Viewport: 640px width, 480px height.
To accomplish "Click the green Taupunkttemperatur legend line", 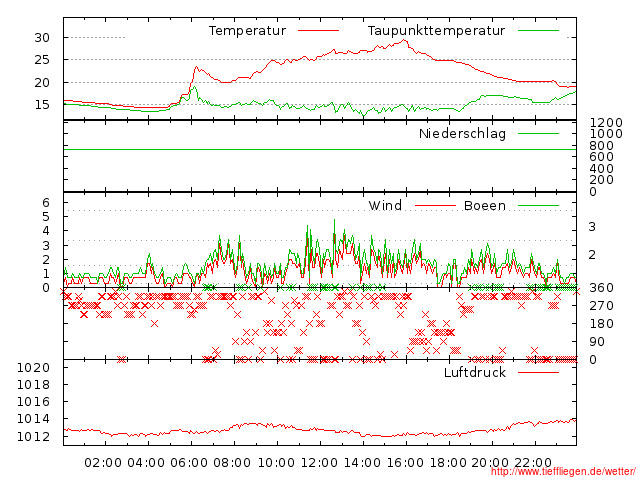I will point(538,31).
